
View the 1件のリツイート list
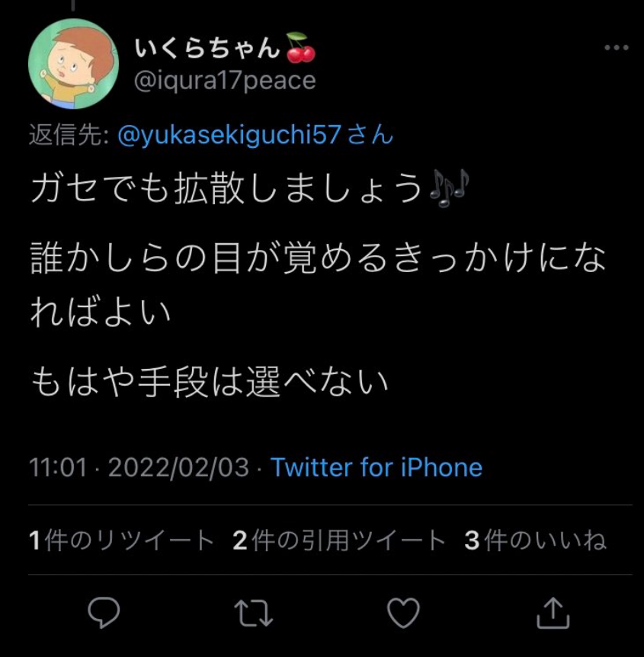(x=121, y=540)
